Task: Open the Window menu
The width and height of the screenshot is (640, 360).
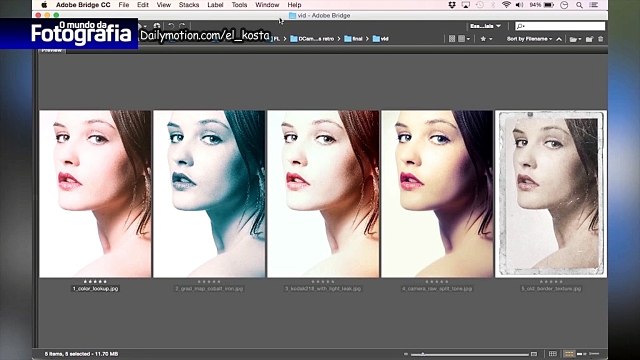Action: (267, 5)
